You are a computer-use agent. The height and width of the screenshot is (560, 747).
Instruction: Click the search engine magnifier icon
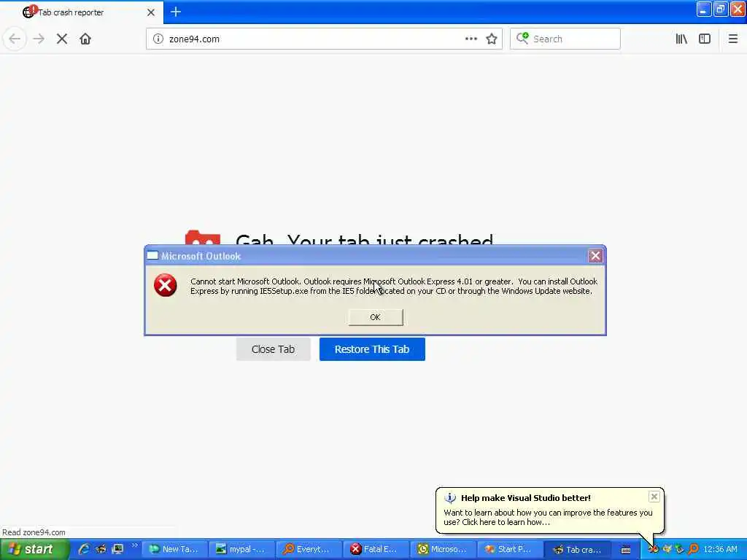[x=522, y=39]
